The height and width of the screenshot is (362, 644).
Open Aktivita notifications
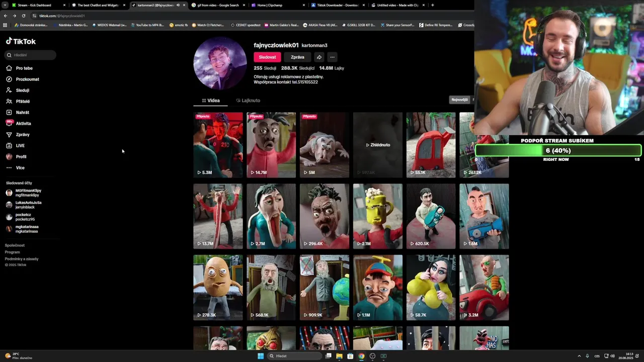coord(19,124)
